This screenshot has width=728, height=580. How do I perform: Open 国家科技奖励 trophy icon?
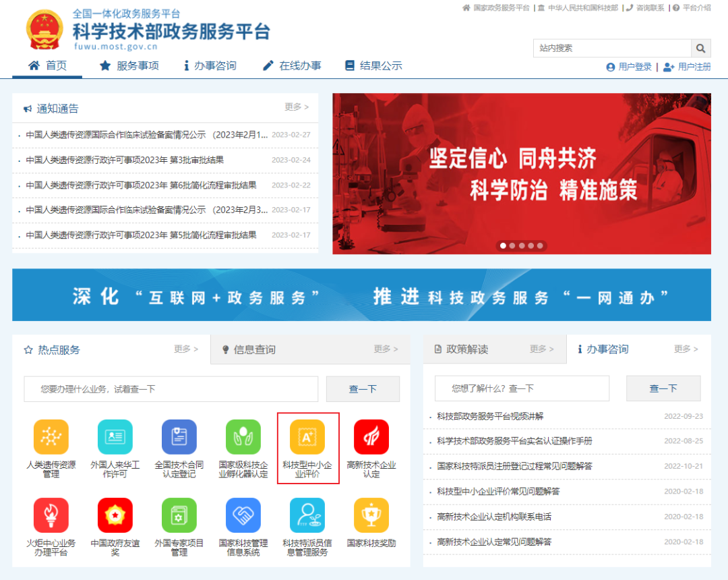tap(371, 515)
